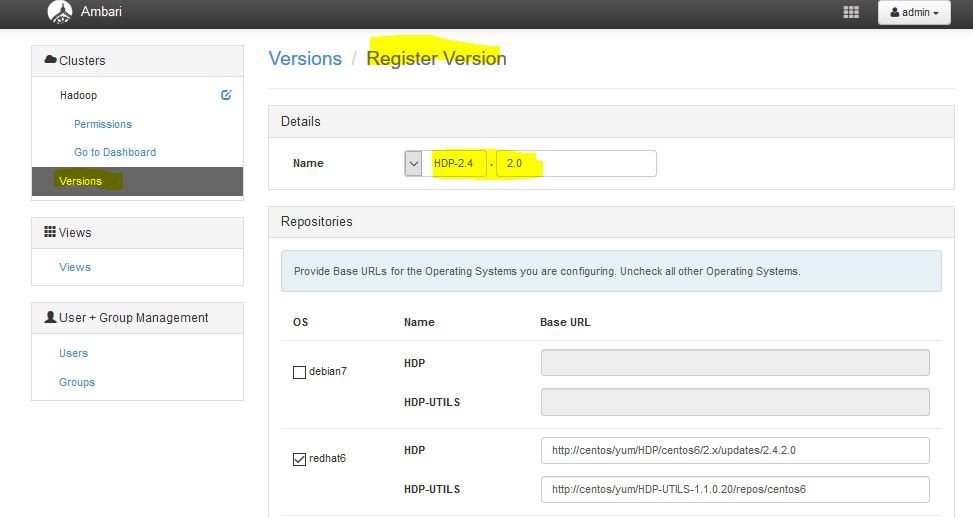Screen dimensions: 973x518
Task: Click the Clusters cloud icon
Action: (50, 60)
